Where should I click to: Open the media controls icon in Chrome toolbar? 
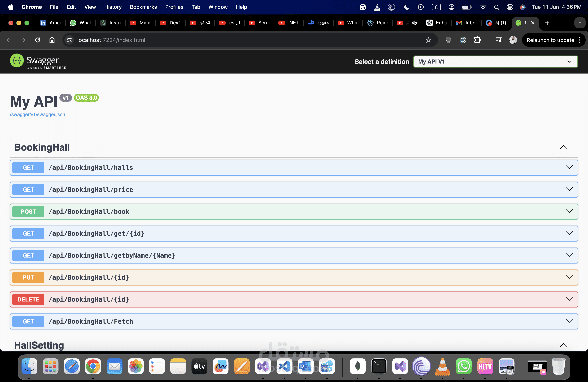click(499, 40)
